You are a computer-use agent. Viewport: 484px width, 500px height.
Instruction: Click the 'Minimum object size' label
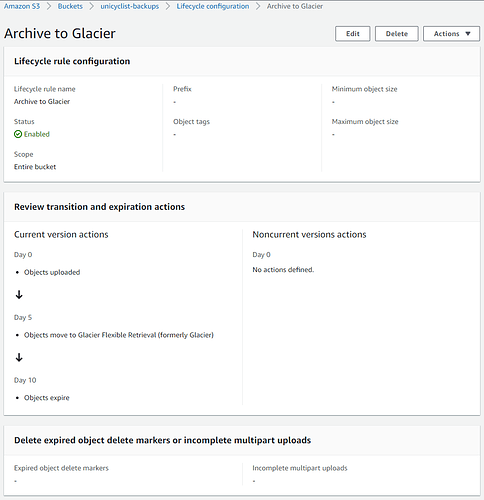364,89
